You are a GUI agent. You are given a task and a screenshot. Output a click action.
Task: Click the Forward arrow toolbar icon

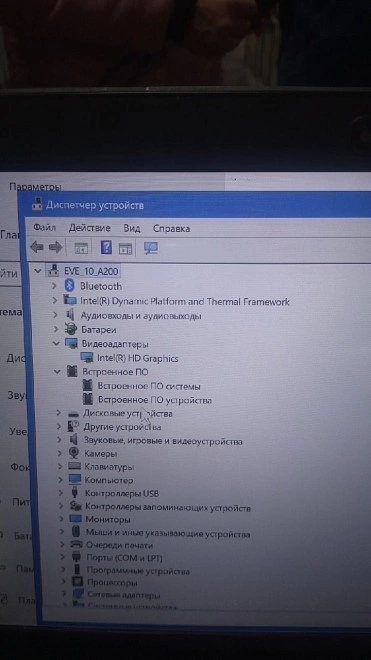56,247
